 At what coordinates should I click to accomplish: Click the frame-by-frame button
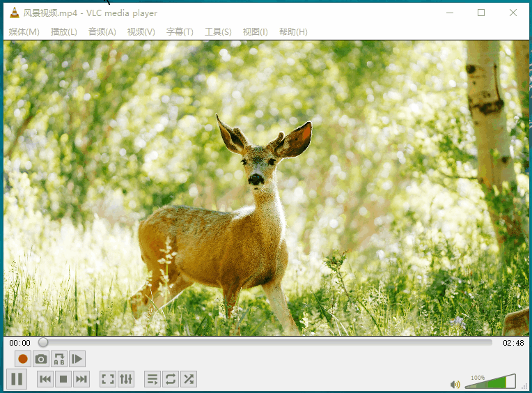(x=77, y=359)
